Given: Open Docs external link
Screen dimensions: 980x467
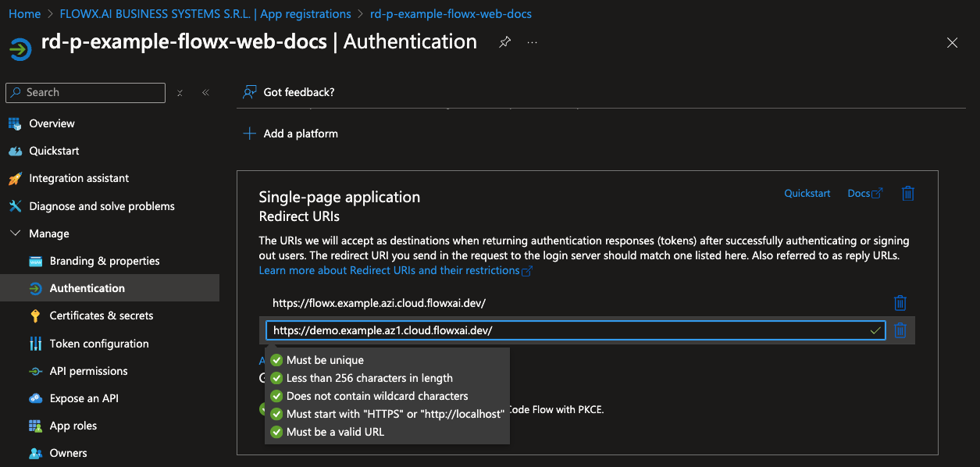Looking at the screenshot, I should click(864, 193).
